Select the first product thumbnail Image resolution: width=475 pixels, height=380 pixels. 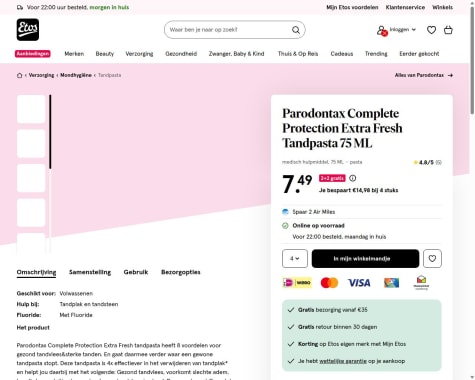[x=31, y=109]
